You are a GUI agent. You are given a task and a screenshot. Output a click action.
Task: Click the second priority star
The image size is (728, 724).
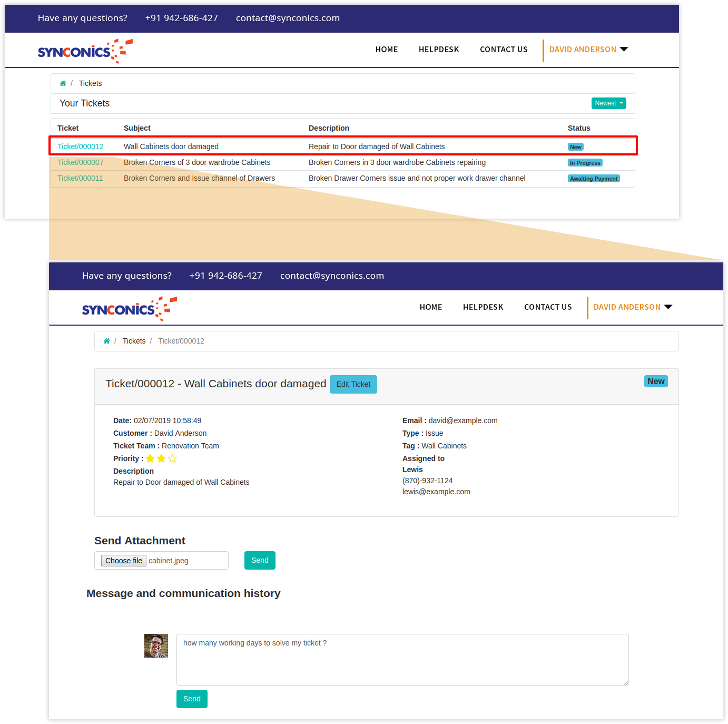coord(161,458)
